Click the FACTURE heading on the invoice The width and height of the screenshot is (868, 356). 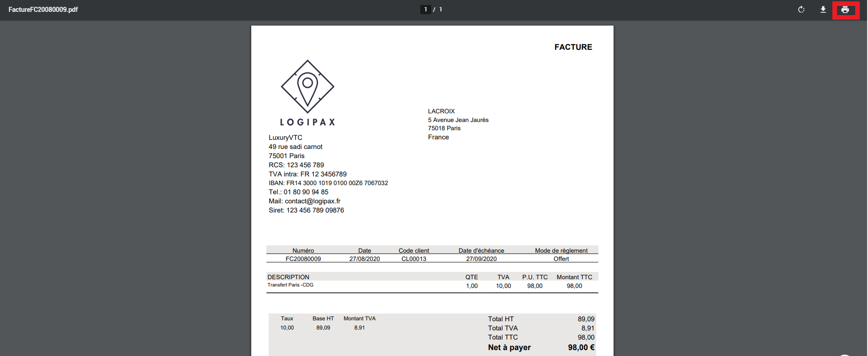(x=573, y=47)
